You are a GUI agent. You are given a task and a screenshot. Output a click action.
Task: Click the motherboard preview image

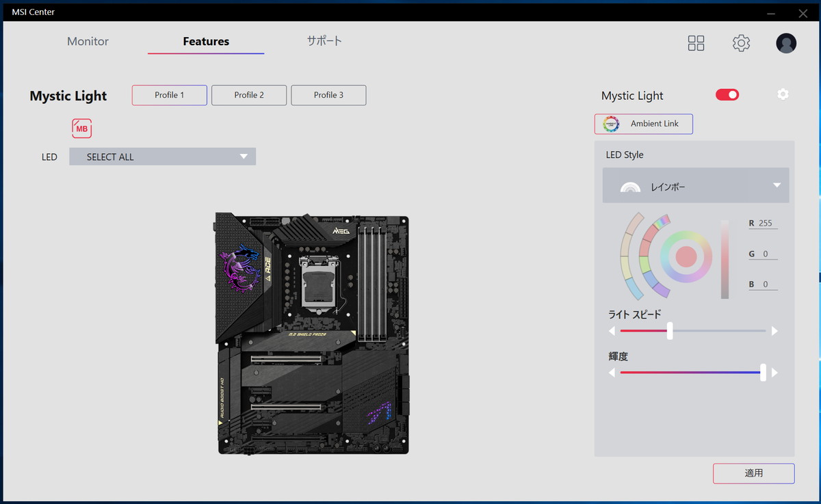312,333
